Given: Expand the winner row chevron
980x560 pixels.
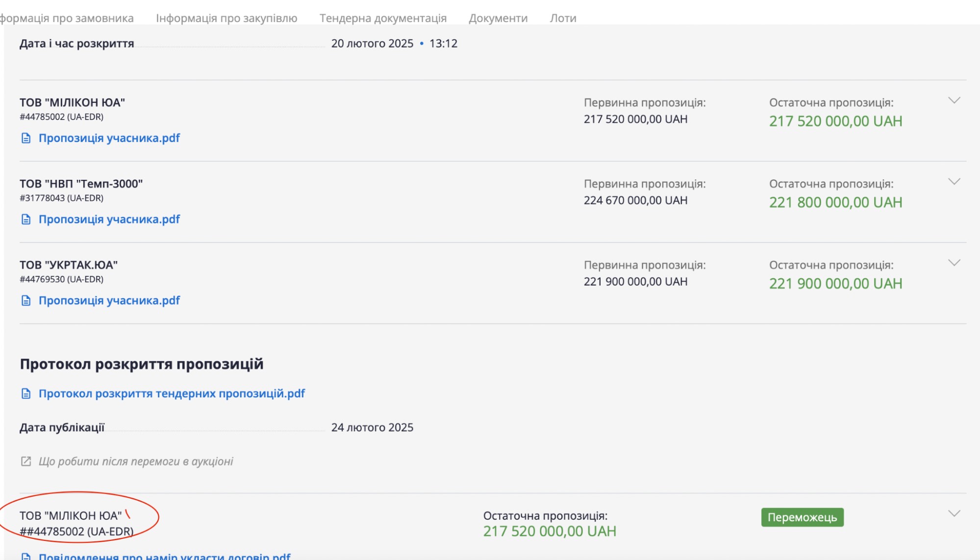Looking at the screenshot, I should click(954, 513).
